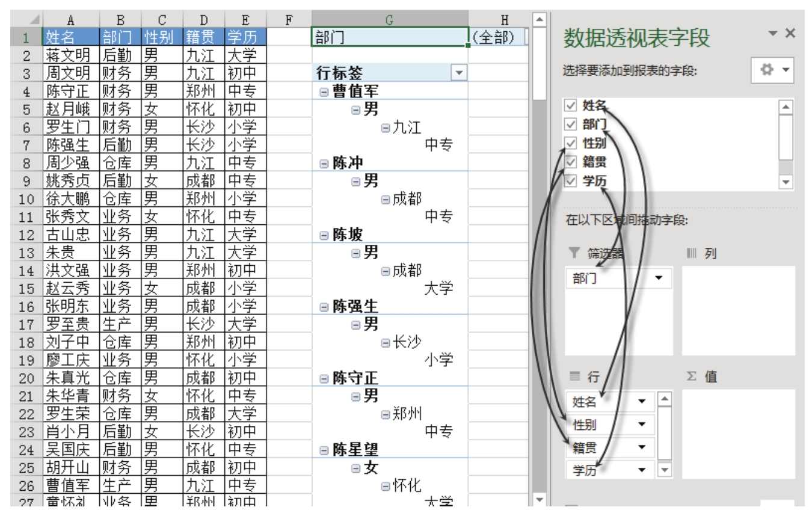Viewport: 812px width, 516px height.
Task: Open the 部门 dropdown in filters area
Action: point(661,278)
